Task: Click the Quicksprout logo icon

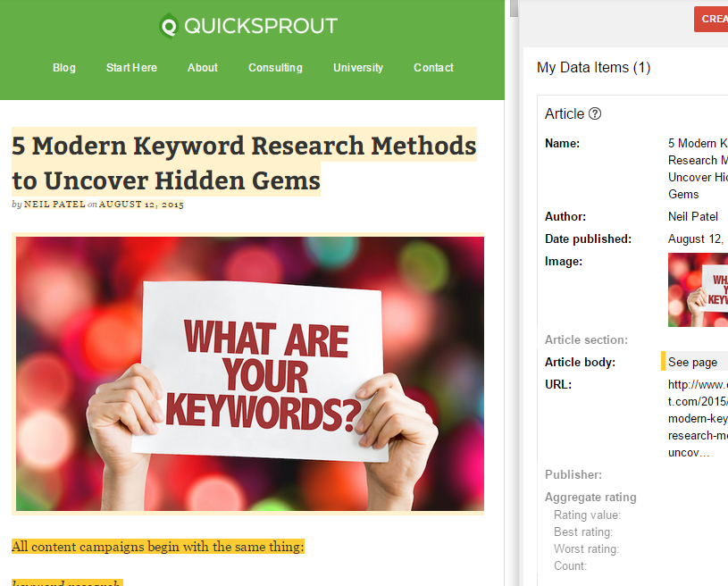Action: pos(169,26)
